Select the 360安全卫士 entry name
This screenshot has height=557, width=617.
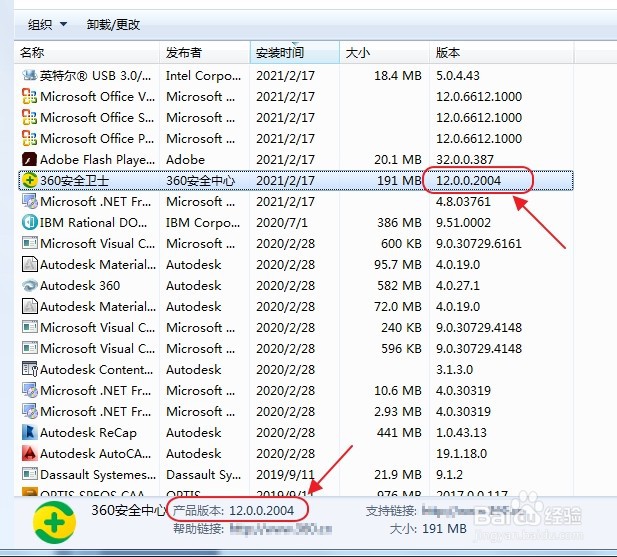point(74,181)
